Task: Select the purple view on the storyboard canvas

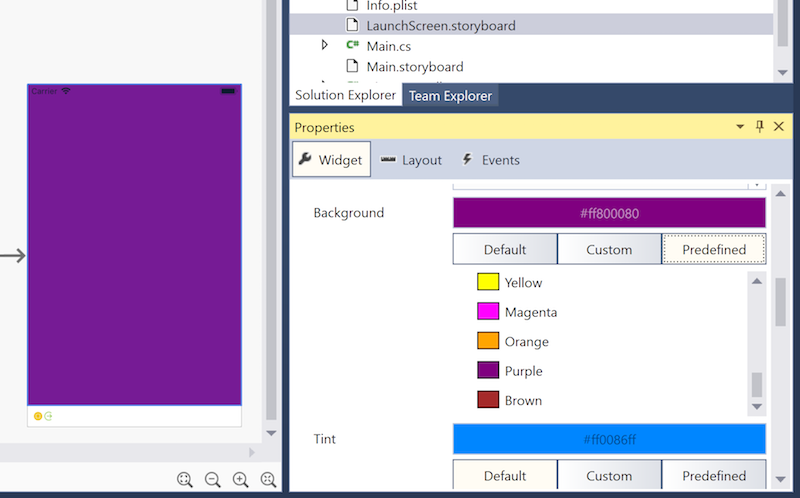Action: tap(134, 245)
